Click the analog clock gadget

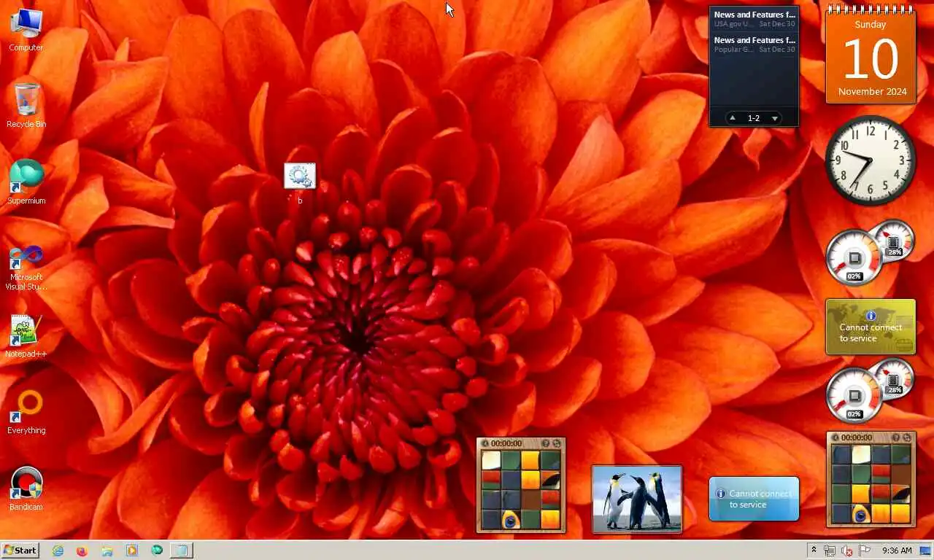[x=871, y=160]
